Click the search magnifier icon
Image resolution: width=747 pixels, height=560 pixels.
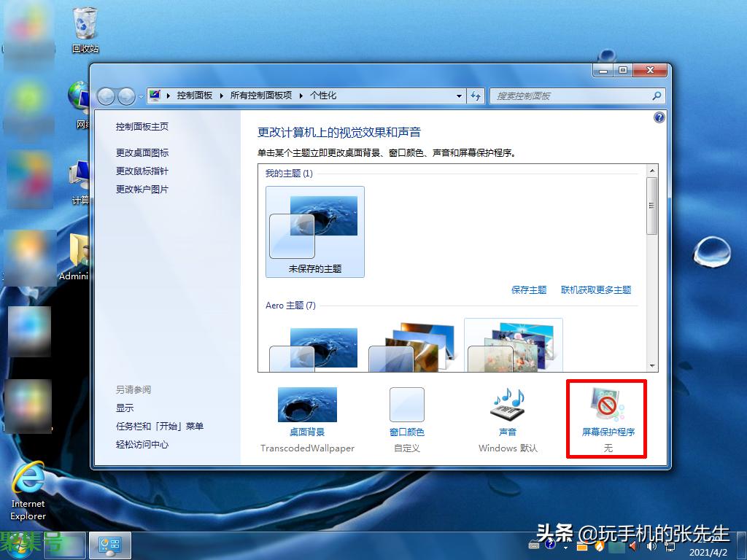point(656,96)
